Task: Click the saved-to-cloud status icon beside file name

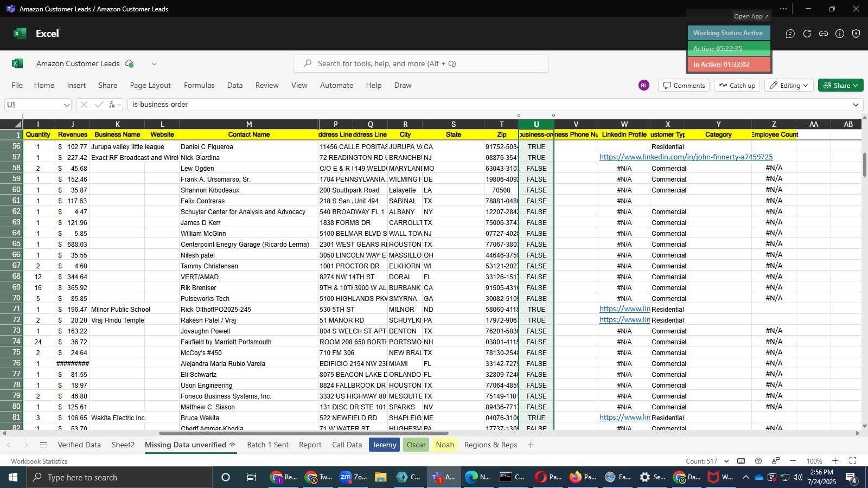Action: pos(129,63)
